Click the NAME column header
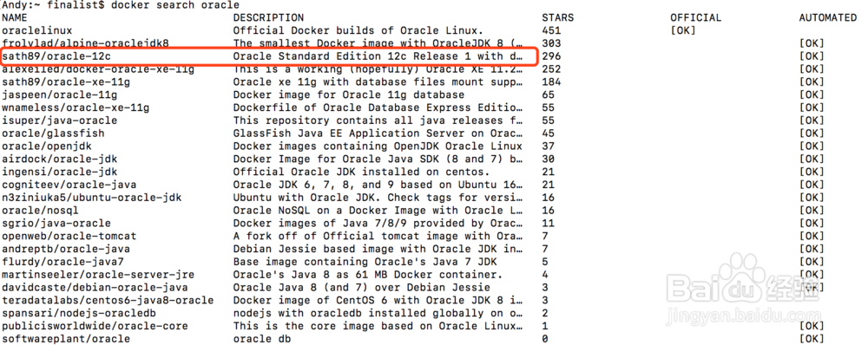 pyautogui.click(x=15, y=17)
